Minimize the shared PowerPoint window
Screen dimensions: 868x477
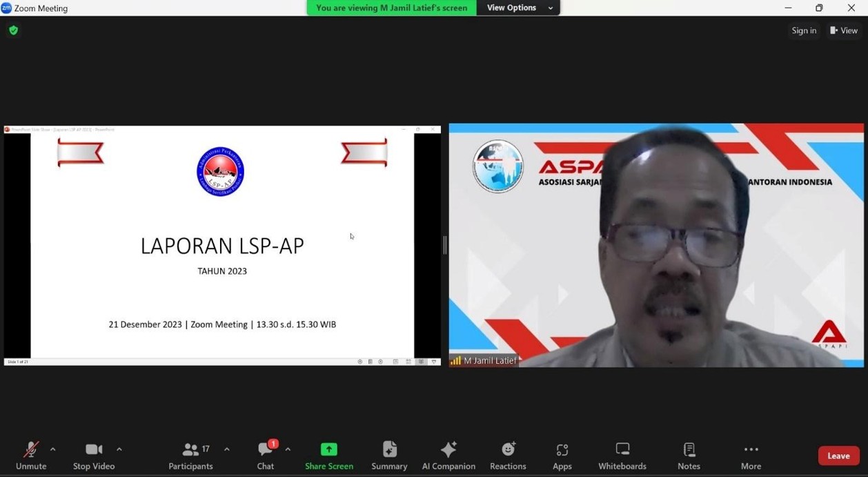point(404,129)
